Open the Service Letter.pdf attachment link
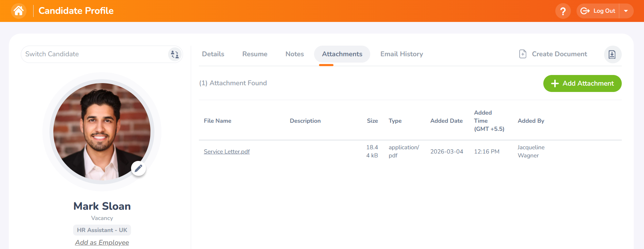Screen dimensions: 644x249 227,151
